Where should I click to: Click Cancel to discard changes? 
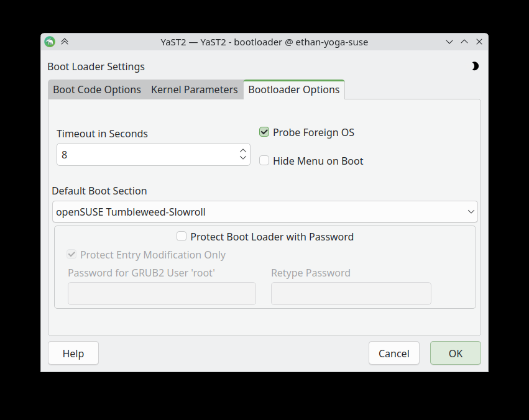pos(393,353)
